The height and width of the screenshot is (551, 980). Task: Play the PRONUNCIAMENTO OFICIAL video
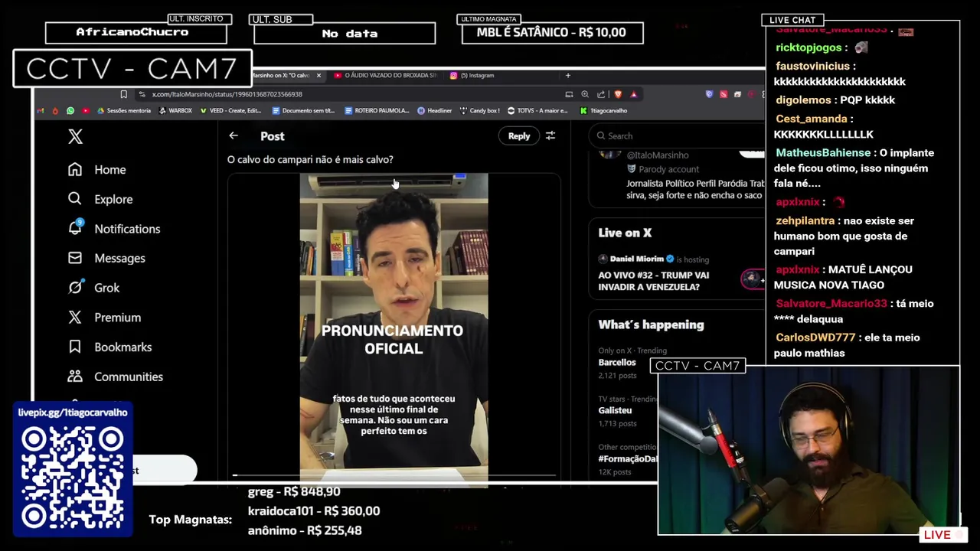394,329
